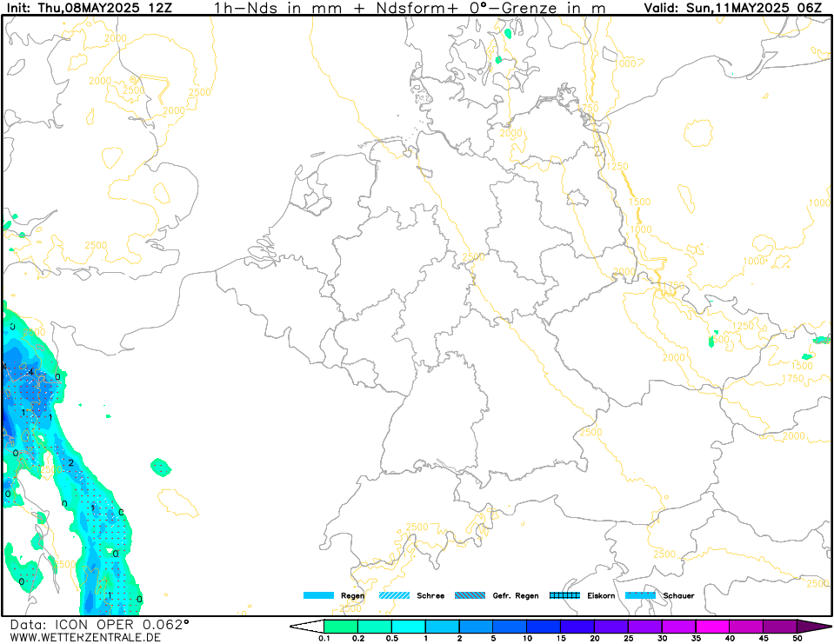Click the "0.1" color bar tick label
The width and height of the screenshot is (834, 644).
[324, 639]
